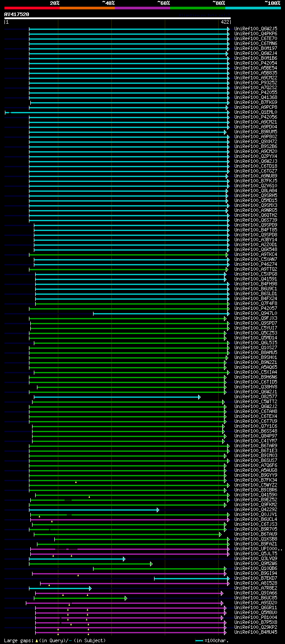
Task: Select hit label UniRef100_C6TAH8
Action: [x=256, y=411]
